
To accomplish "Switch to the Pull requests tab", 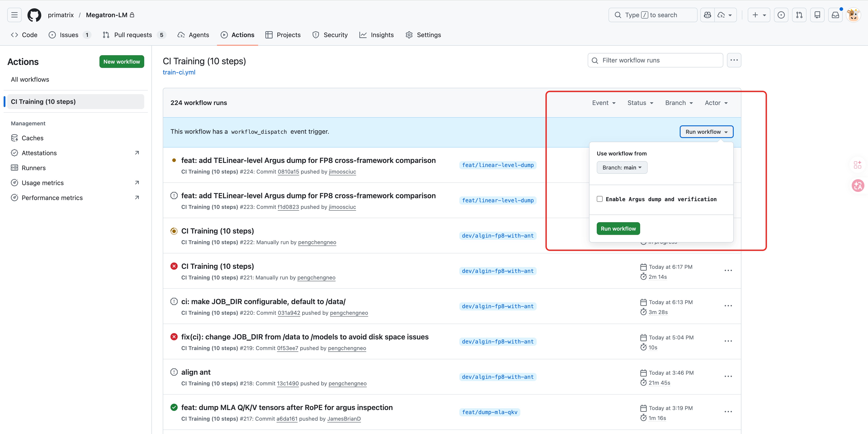I will 134,35.
